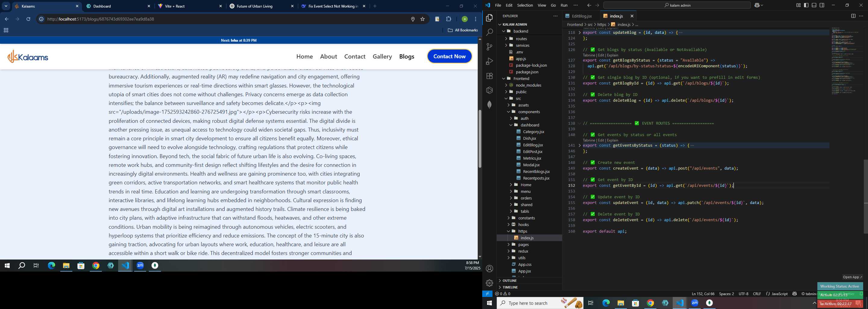868x309 pixels.
Task: Collapse the dashboard folder
Action: (x=530, y=125)
